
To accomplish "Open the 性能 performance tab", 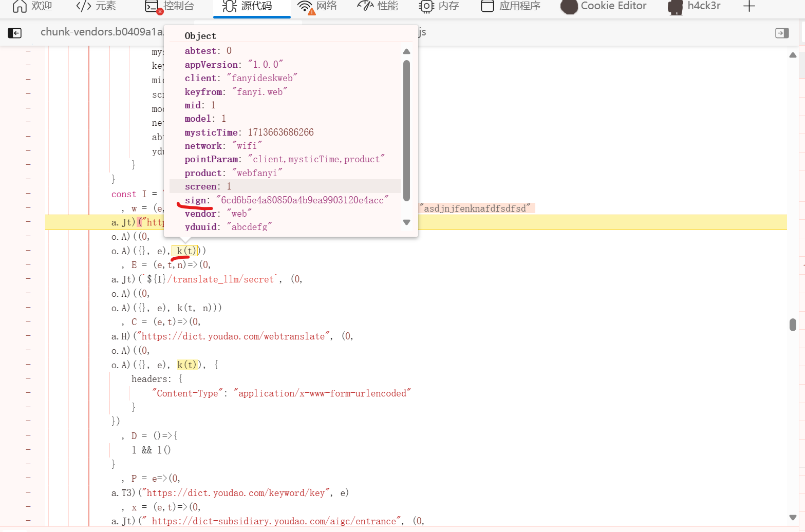I will [378, 6].
